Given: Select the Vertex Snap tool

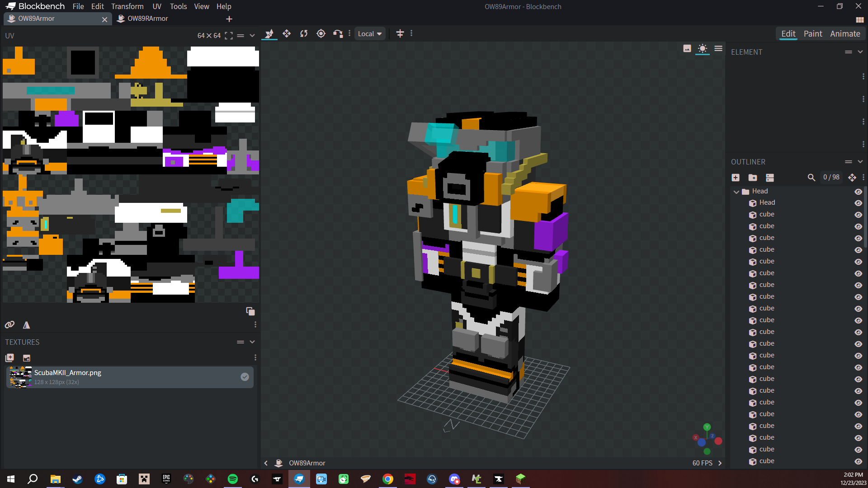Looking at the screenshot, I should 338,33.
